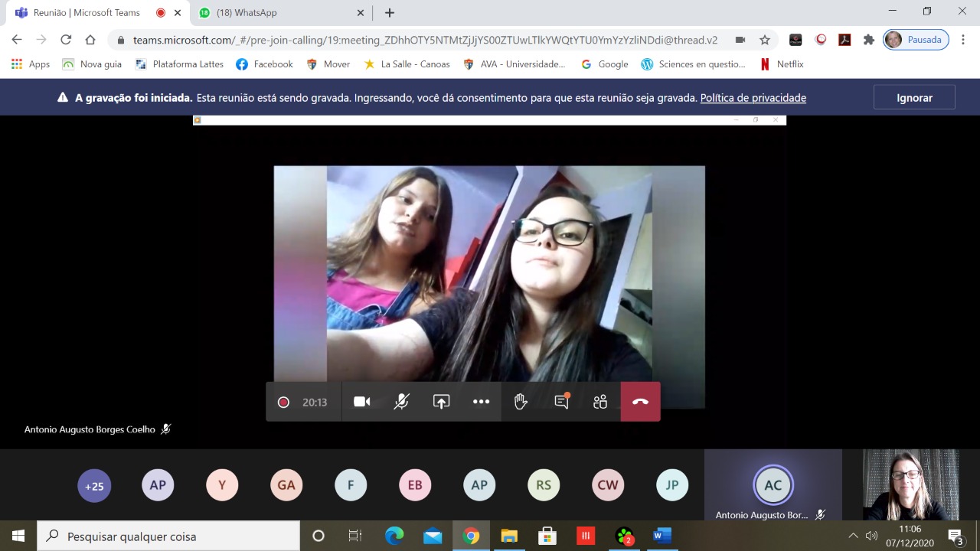Unmute the microphone in meeting controls
Viewport: 980px width, 551px height.
tap(401, 402)
